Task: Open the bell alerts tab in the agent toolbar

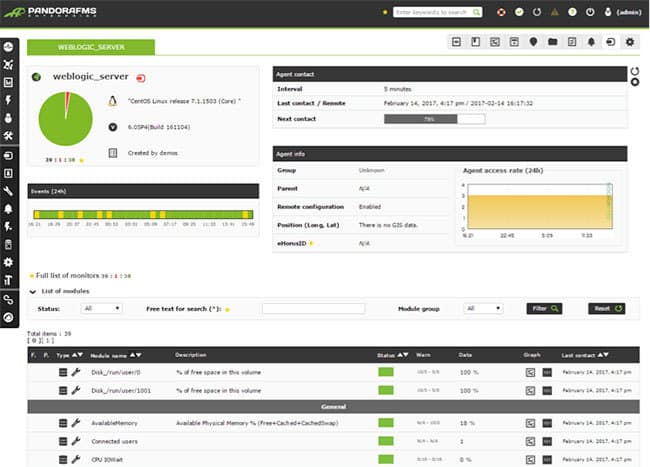Action: 591,42
